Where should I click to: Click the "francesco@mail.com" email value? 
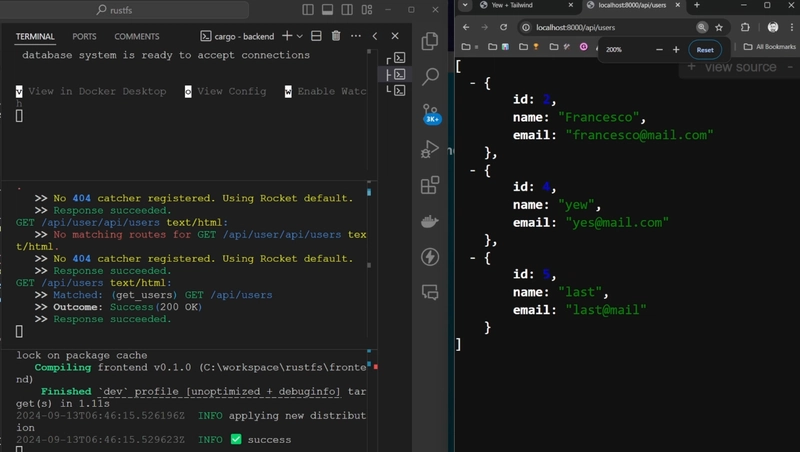(639, 135)
